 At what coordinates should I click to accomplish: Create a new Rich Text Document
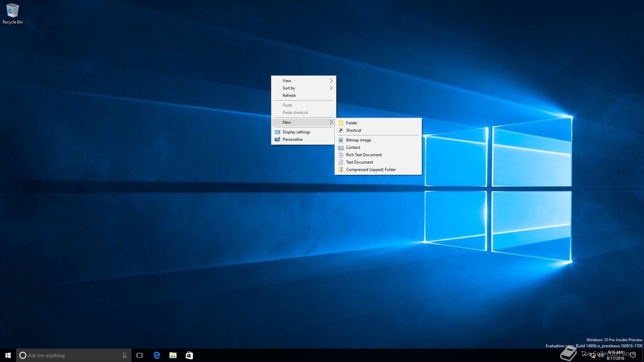[378, 155]
